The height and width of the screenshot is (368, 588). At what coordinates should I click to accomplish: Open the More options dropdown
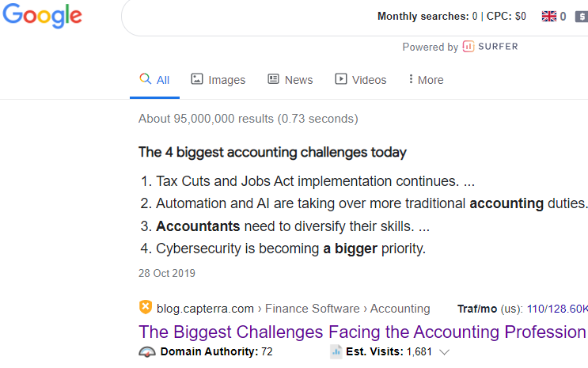[x=425, y=80]
